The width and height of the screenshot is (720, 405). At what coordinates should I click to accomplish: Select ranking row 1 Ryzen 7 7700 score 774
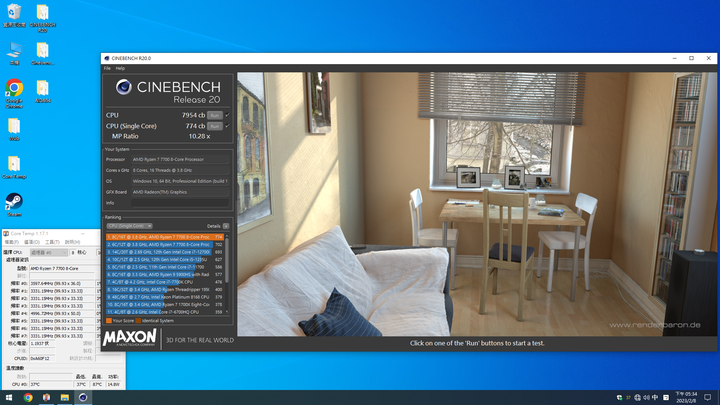point(165,237)
